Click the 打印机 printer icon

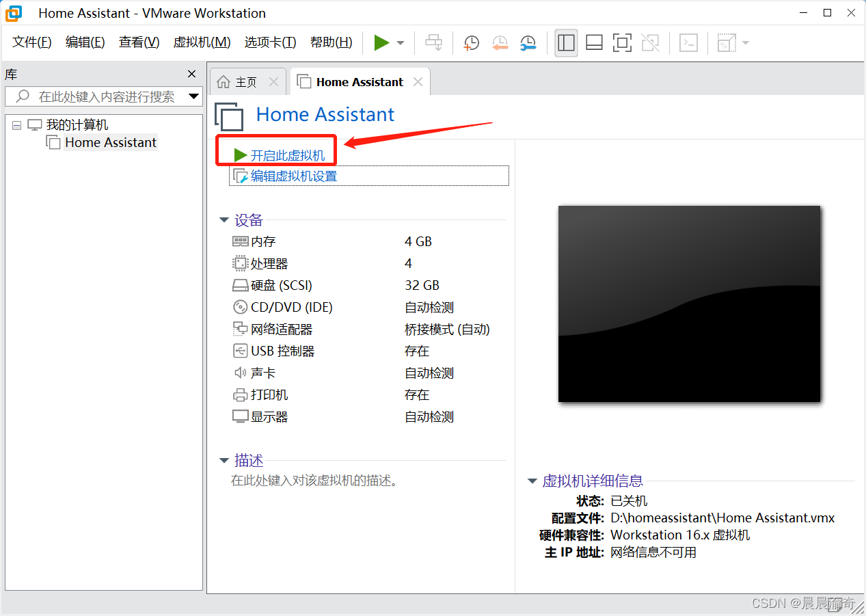(240, 394)
